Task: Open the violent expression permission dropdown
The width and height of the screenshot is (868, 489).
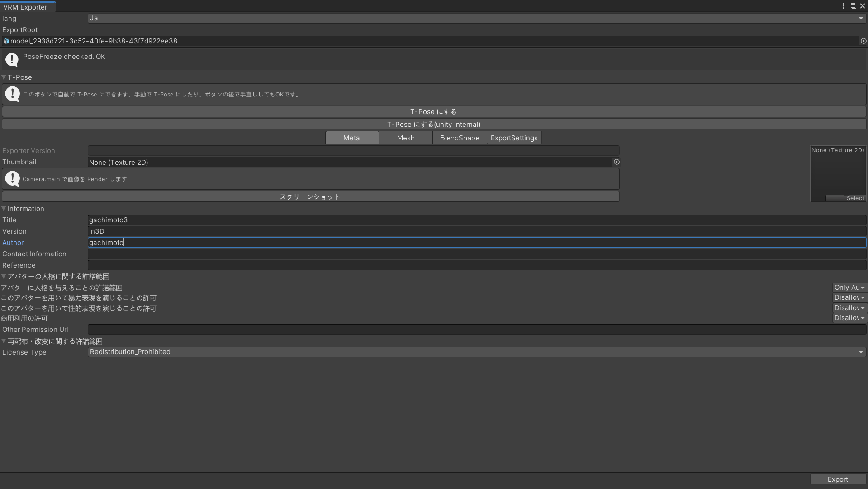Action: 849,298
